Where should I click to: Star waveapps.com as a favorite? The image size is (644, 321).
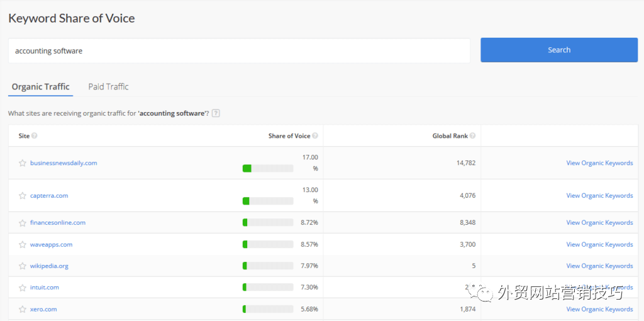click(23, 245)
